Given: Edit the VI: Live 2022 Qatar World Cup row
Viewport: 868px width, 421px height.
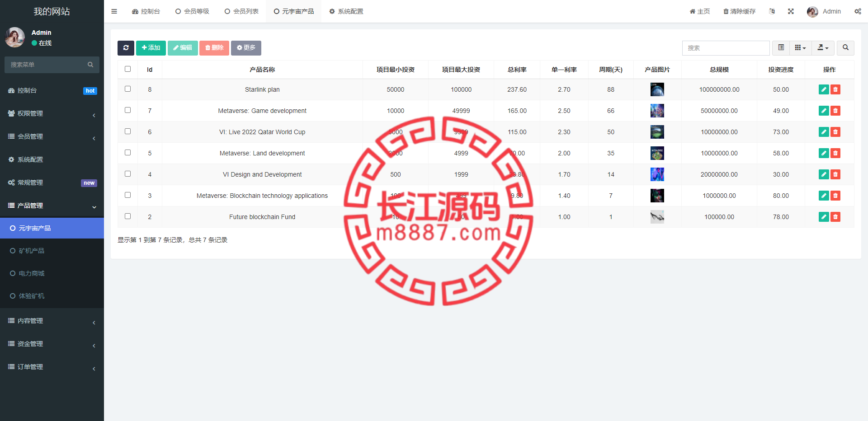Looking at the screenshot, I should tap(824, 132).
